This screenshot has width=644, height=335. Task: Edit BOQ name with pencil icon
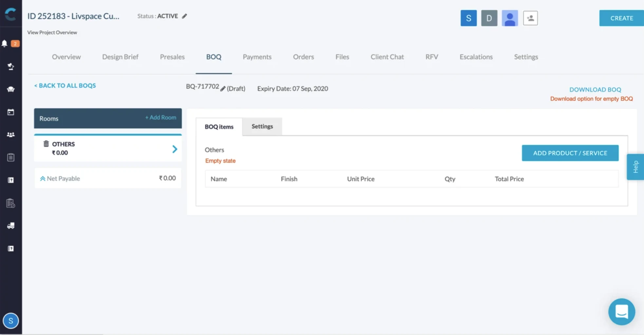pos(223,89)
